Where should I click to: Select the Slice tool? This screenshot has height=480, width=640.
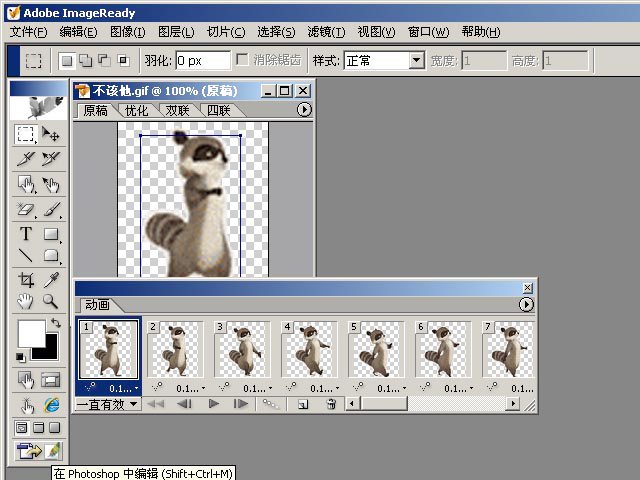point(25,159)
